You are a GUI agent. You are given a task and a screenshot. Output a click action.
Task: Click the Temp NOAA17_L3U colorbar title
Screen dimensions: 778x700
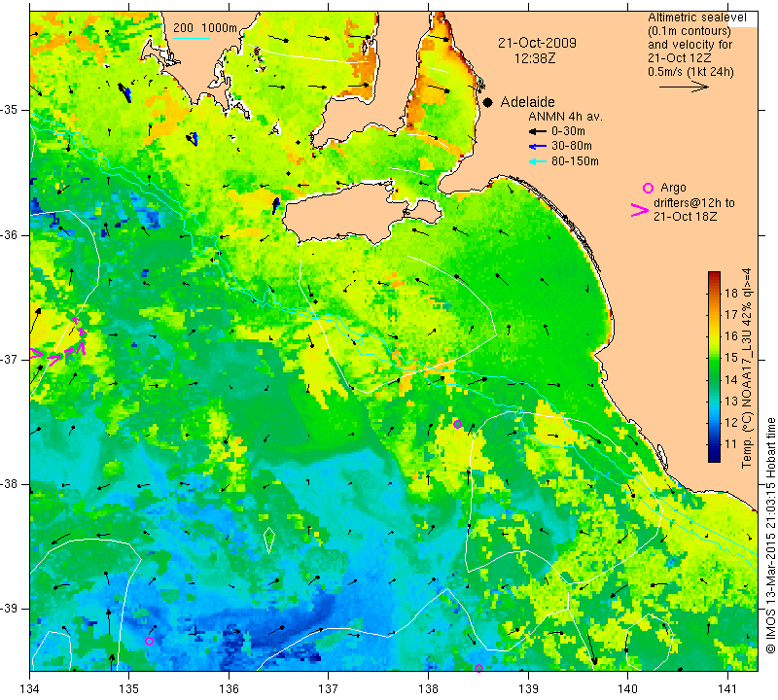746,367
